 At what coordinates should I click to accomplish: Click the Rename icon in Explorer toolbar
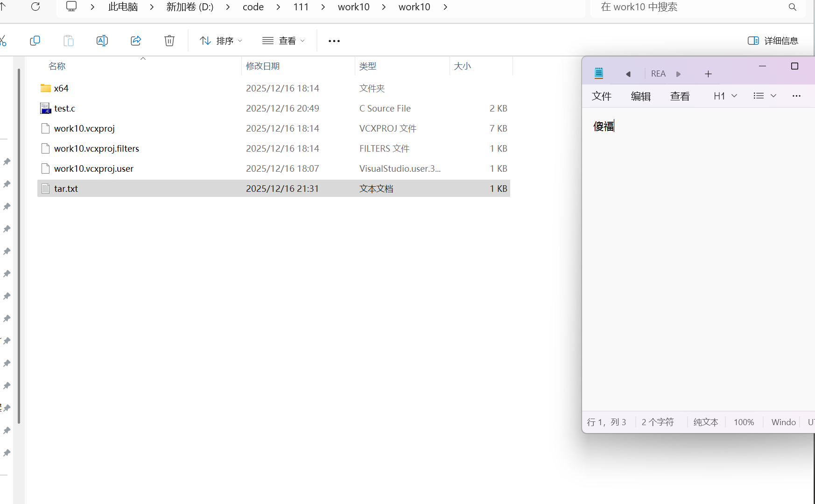tap(102, 41)
